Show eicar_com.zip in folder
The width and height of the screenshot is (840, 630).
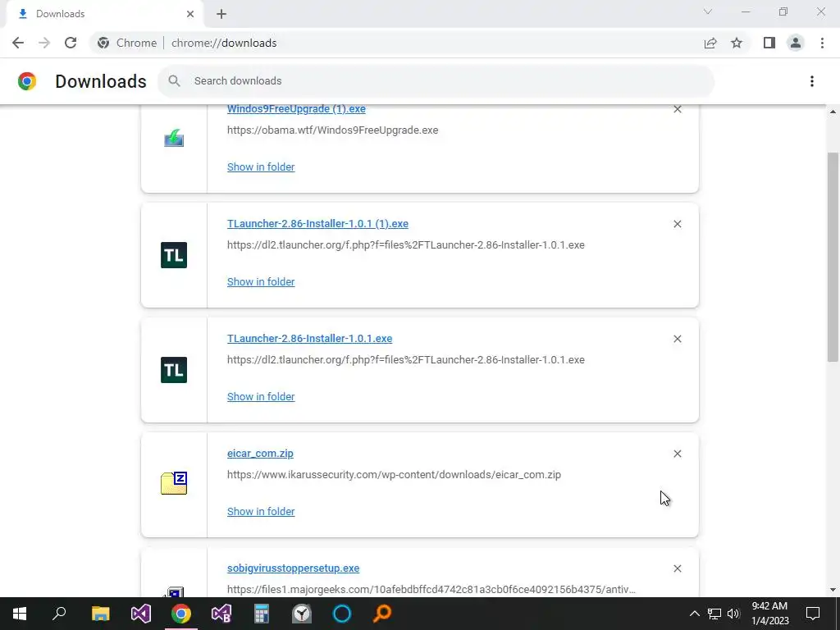click(x=261, y=512)
